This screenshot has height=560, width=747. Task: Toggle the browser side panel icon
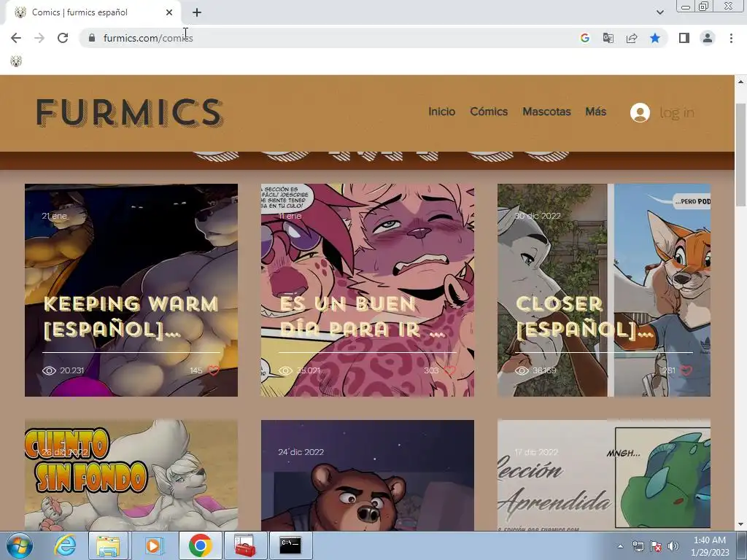click(x=684, y=38)
